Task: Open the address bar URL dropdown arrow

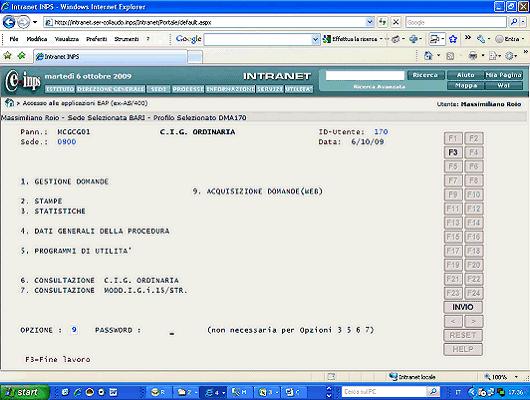Action: (370, 22)
